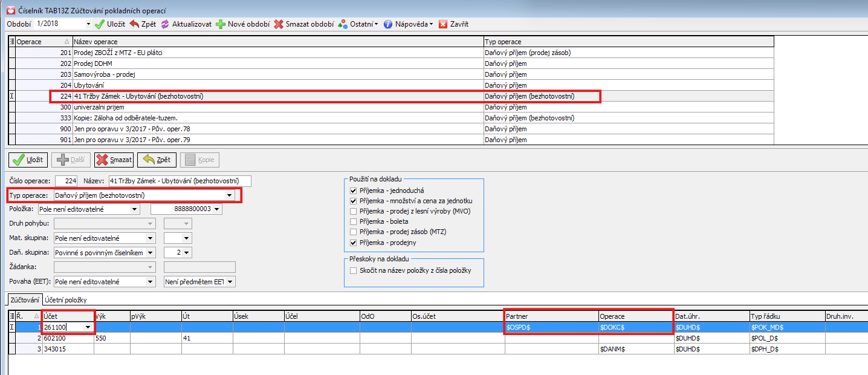
Task: Enable the Příjemka - boleta checkbox
Action: coord(354,221)
